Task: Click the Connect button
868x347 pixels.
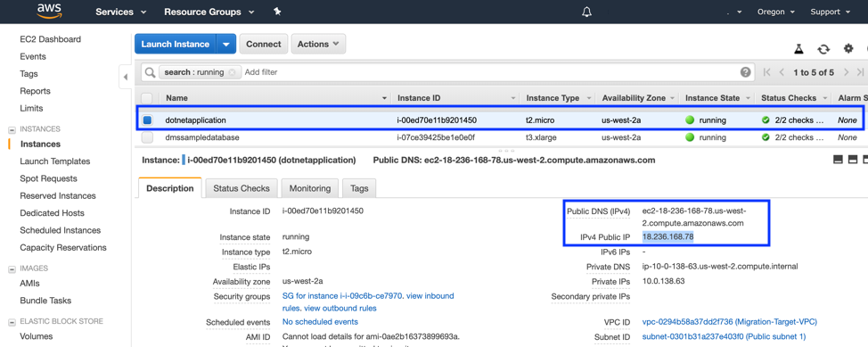Action: pyautogui.click(x=264, y=45)
